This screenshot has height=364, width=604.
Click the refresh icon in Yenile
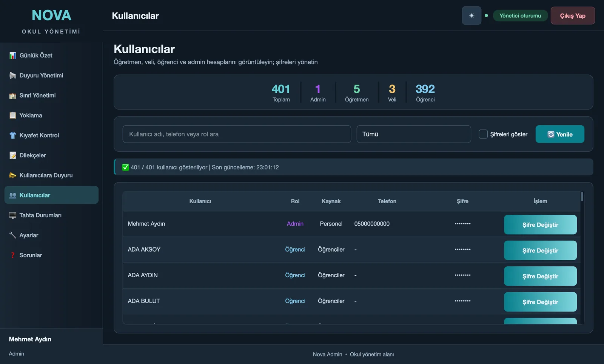[551, 134]
